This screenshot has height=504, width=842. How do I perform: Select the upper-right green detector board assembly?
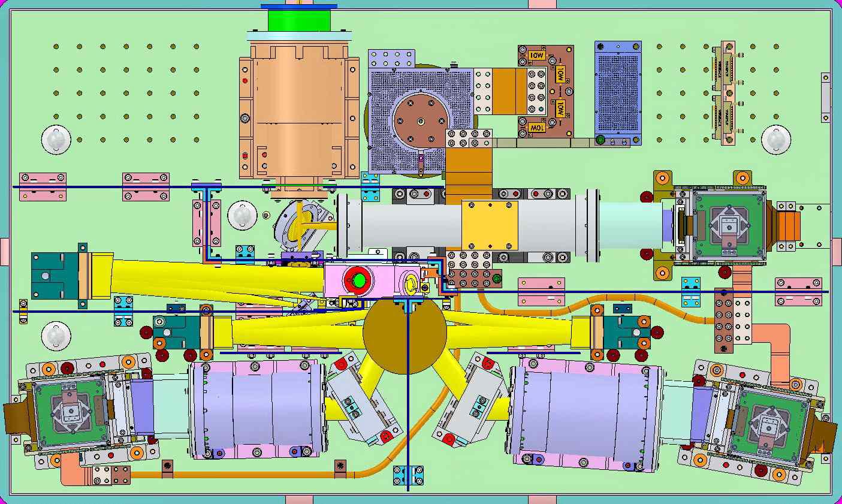click(x=729, y=226)
